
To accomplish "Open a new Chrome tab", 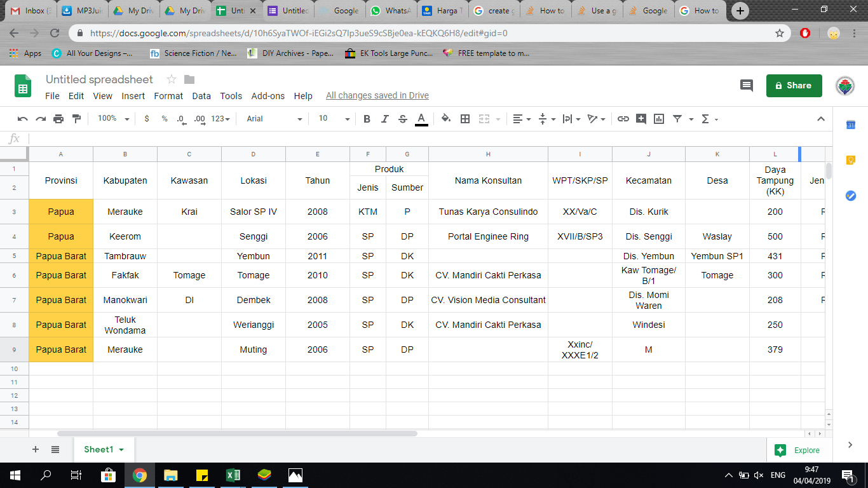I will click(740, 10).
